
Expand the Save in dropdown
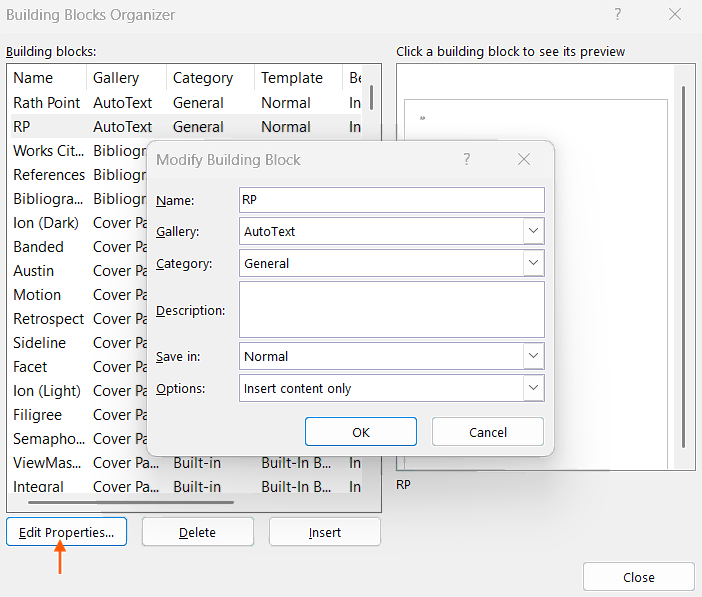click(533, 356)
